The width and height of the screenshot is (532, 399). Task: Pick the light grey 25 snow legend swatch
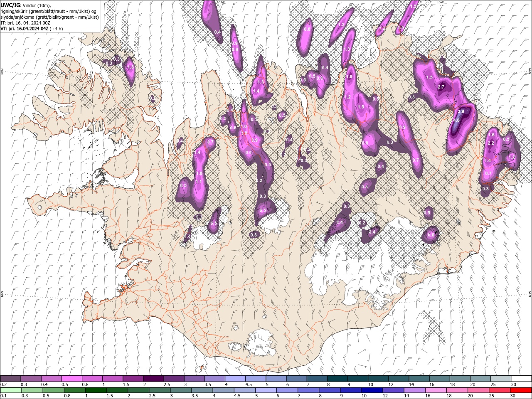[501, 379]
